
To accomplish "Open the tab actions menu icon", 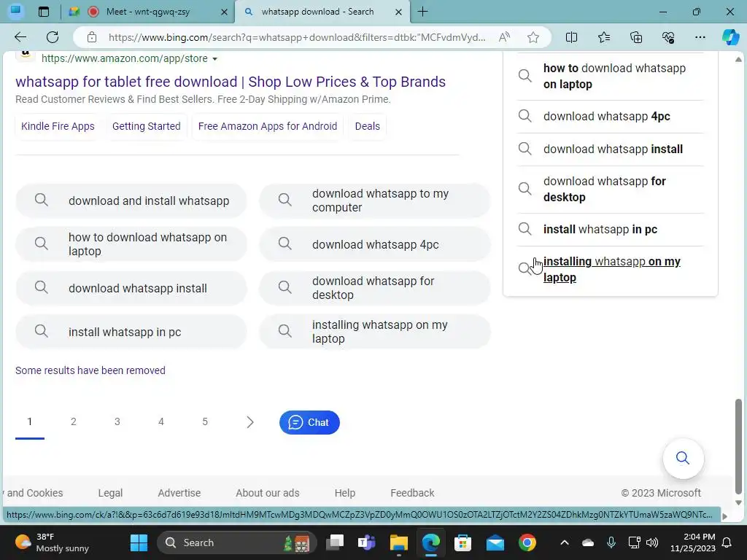I will tap(43, 12).
